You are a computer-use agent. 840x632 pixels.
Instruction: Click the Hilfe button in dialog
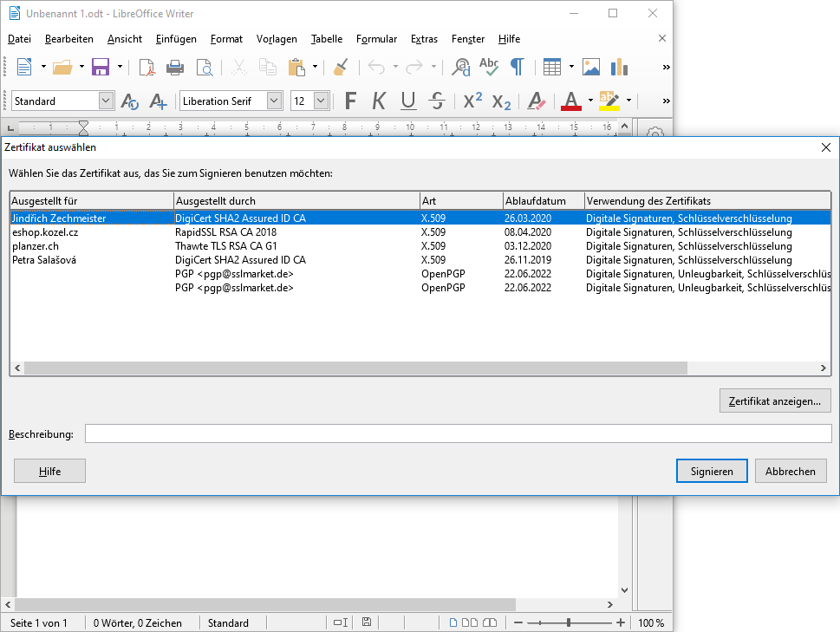tap(49, 471)
